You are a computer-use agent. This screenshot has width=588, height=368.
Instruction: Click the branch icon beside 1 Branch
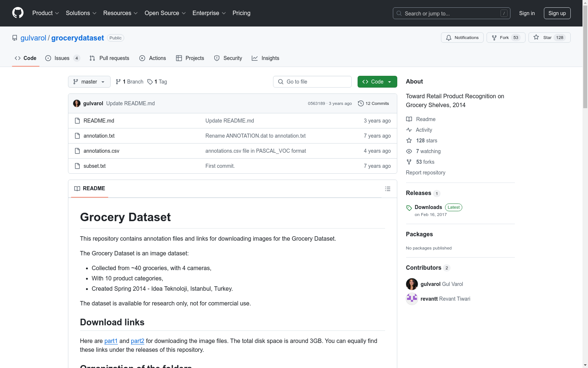click(118, 82)
